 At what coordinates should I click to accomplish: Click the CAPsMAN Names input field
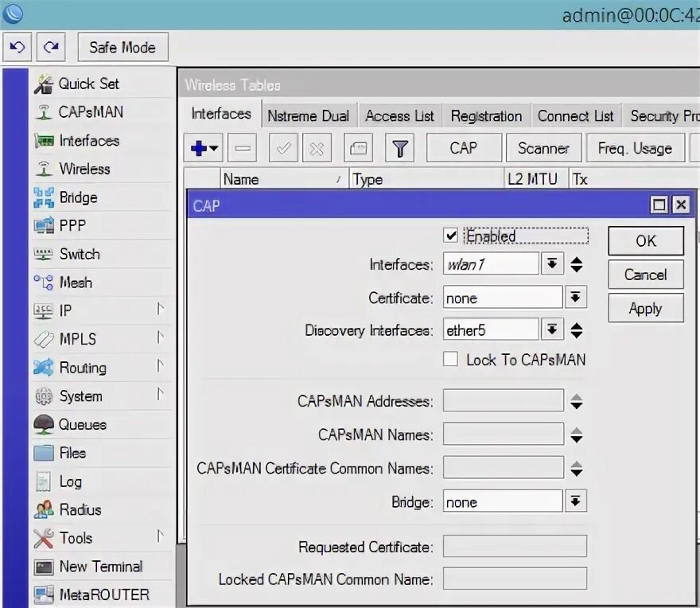[503, 434]
